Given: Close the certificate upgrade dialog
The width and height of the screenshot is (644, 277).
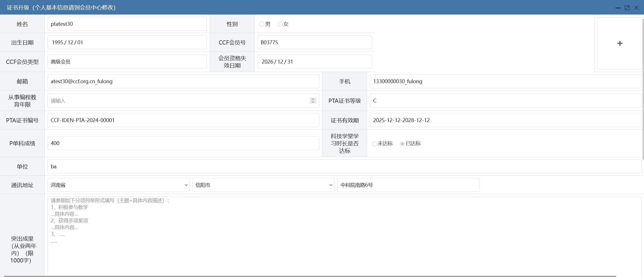Looking at the screenshot, I should pyautogui.click(x=636, y=8).
